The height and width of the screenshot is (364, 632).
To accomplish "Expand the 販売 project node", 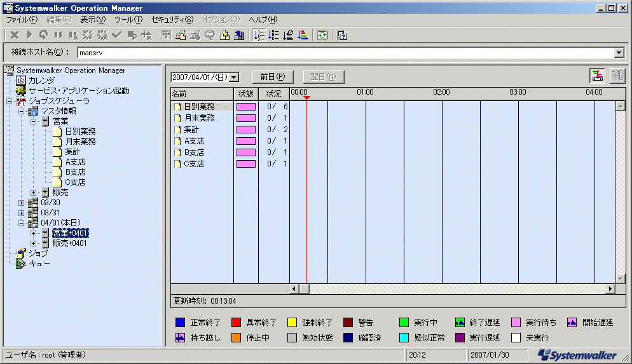I will (x=34, y=192).
